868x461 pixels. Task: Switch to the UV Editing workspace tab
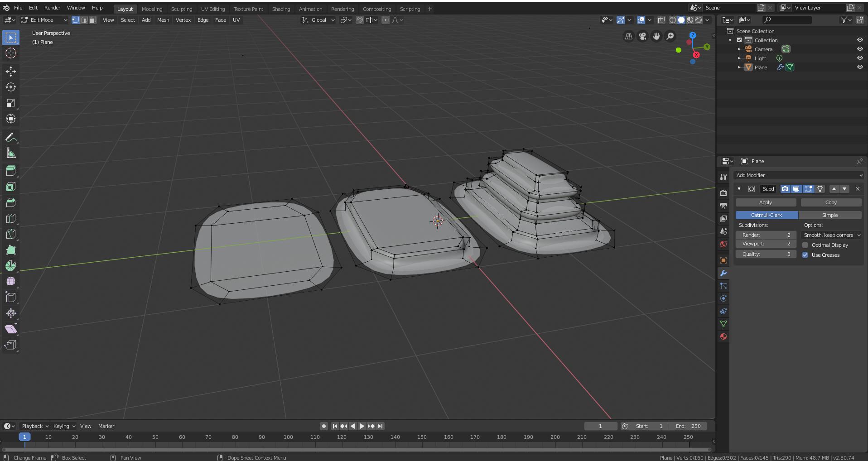213,9
